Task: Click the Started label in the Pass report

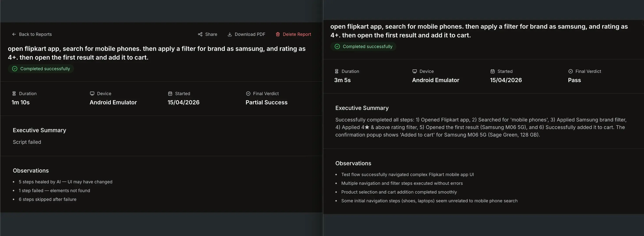Action: pyautogui.click(x=505, y=71)
